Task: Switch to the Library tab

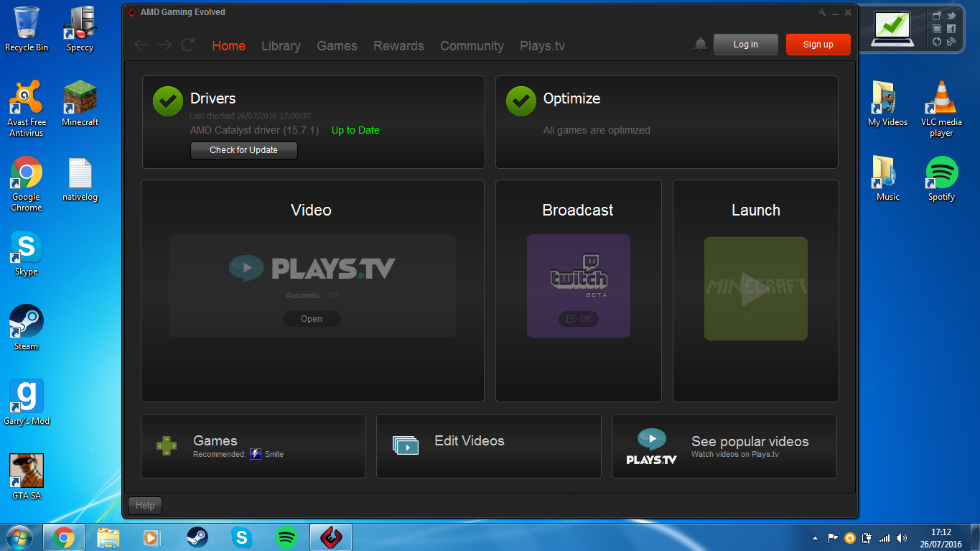Action: click(281, 45)
